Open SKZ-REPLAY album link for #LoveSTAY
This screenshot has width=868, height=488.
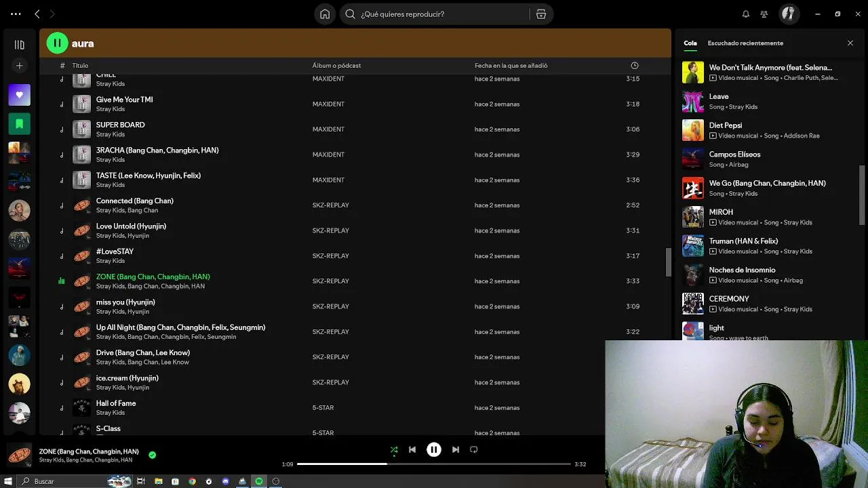(x=330, y=256)
